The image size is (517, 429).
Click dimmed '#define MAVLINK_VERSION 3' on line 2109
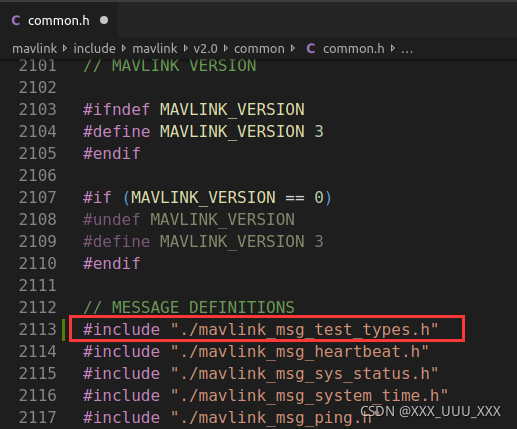pos(203,241)
